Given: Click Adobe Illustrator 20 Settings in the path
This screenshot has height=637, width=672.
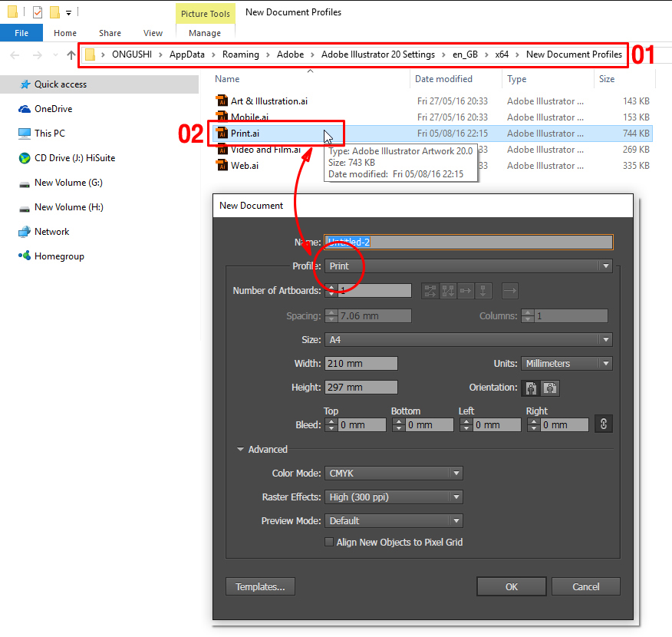Looking at the screenshot, I should pyautogui.click(x=378, y=54).
